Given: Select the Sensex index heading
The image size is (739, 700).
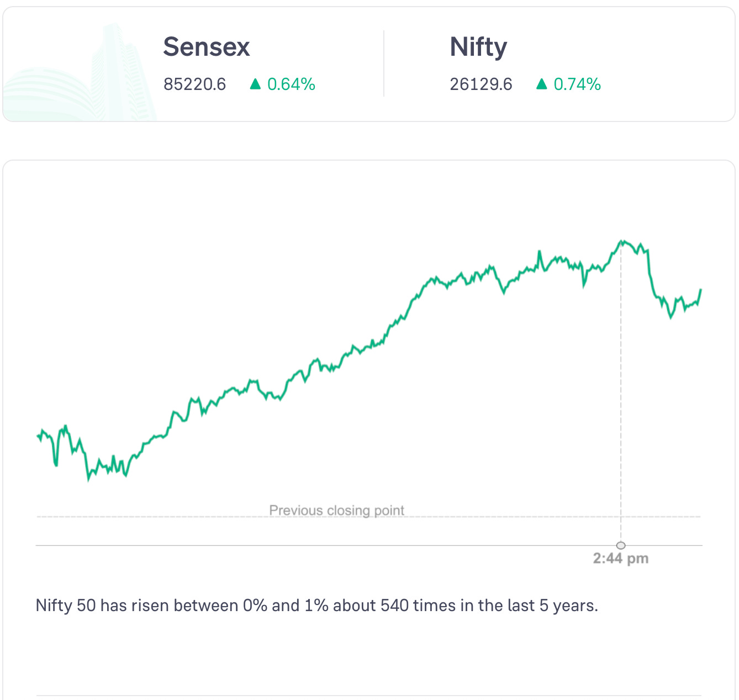Looking at the screenshot, I should [207, 47].
